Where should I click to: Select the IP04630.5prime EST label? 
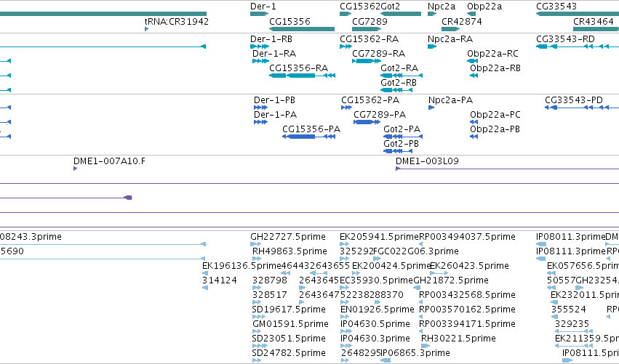coord(375,324)
